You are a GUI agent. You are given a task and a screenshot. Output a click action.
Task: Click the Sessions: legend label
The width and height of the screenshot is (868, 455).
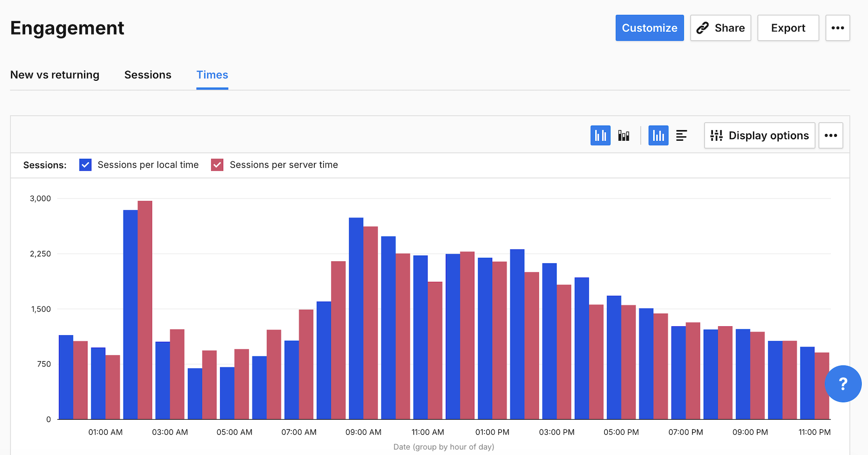click(45, 165)
